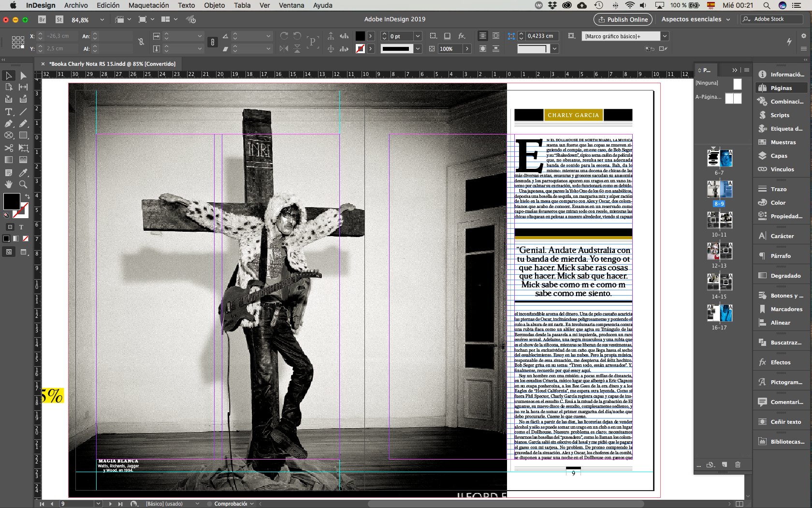Toggle formatting affects text button
The image size is (812, 508).
(21, 227)
